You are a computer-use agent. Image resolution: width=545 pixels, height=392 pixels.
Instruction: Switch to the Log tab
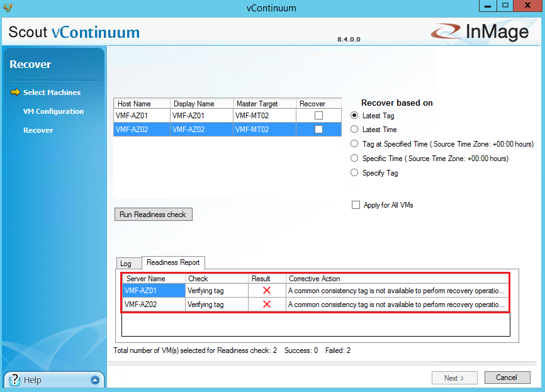126,264
